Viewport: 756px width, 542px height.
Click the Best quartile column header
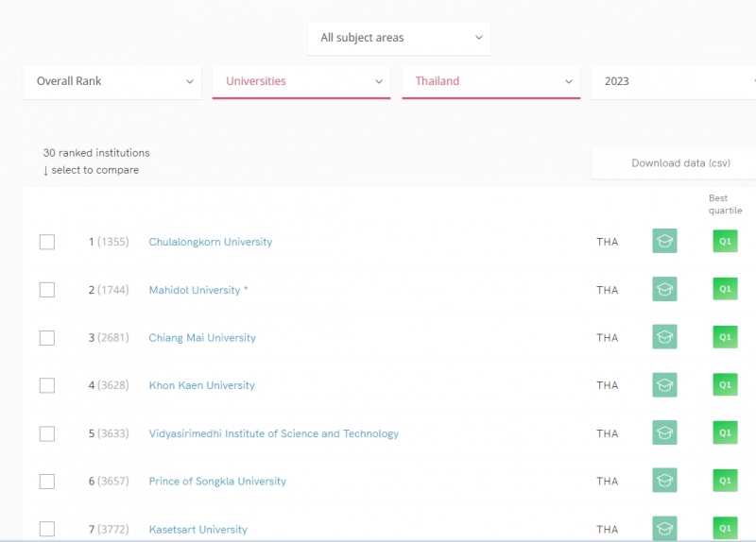[725, 204]
